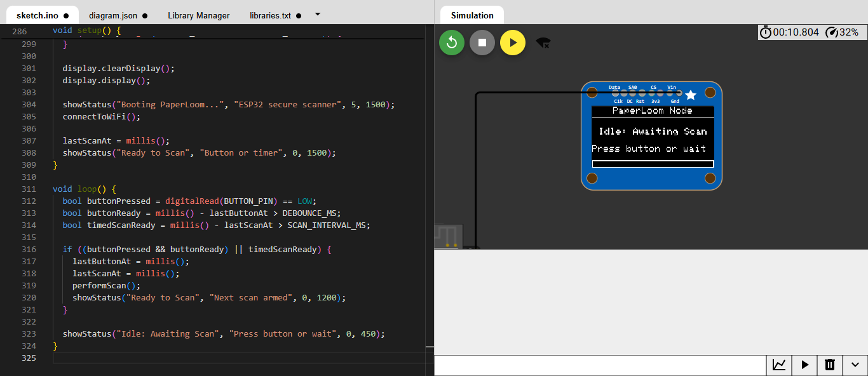Restart the simulation with green button
Viewport: 868px width, 376px height.
pyautogui.click(x=452, y=43)
